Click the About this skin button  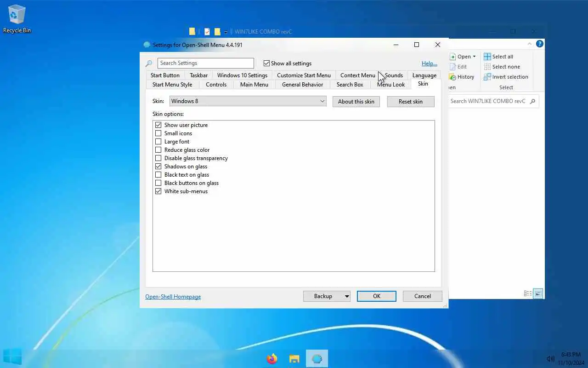356,102
